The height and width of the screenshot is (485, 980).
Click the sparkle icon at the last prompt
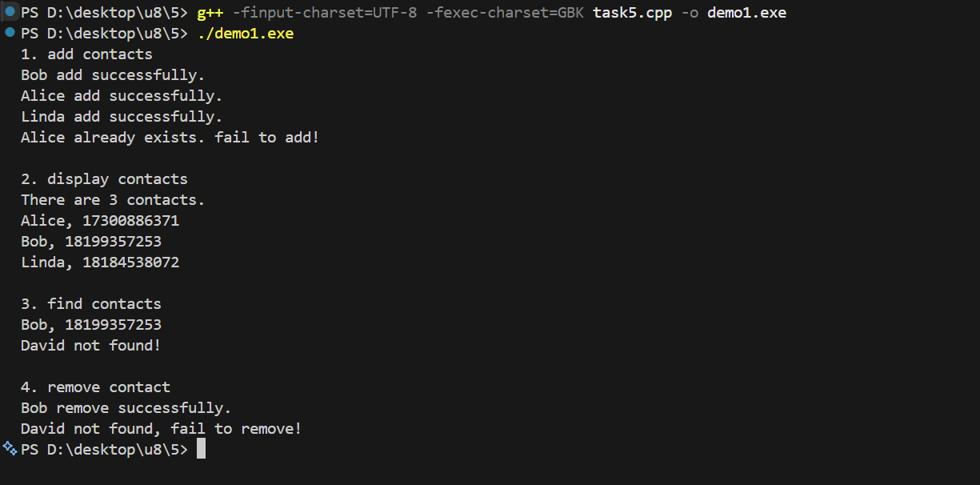click(10, 448)
